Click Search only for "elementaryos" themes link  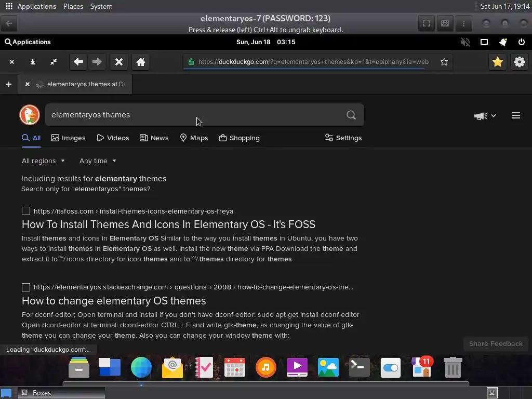point(86,189)
